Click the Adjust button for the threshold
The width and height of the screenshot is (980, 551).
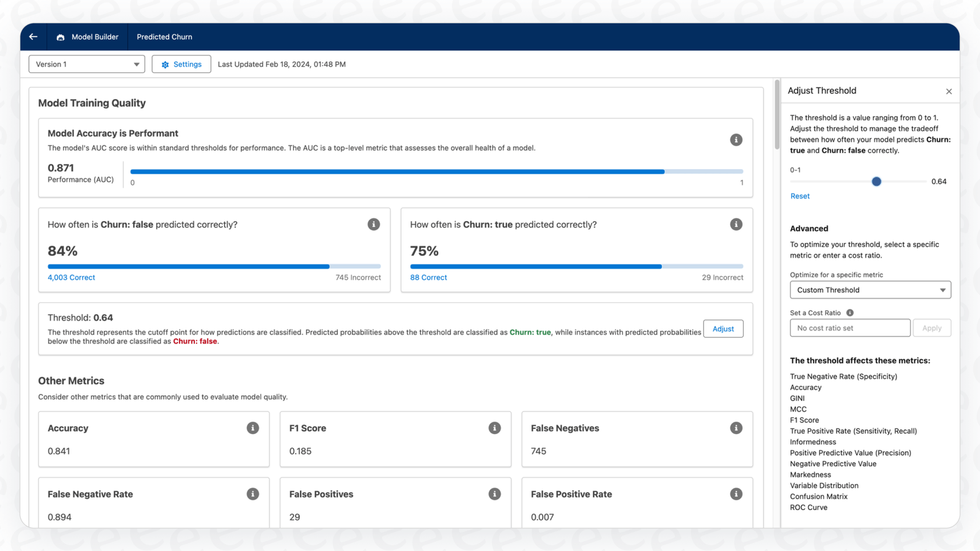723,328
